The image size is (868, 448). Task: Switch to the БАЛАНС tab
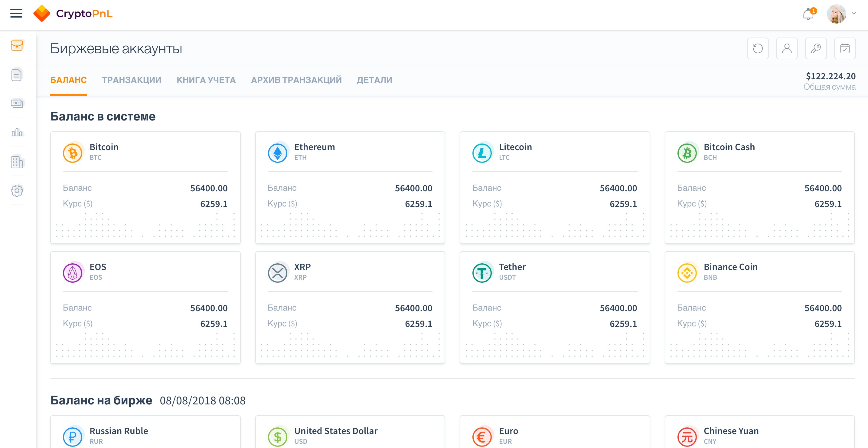(x=68, y=80)
